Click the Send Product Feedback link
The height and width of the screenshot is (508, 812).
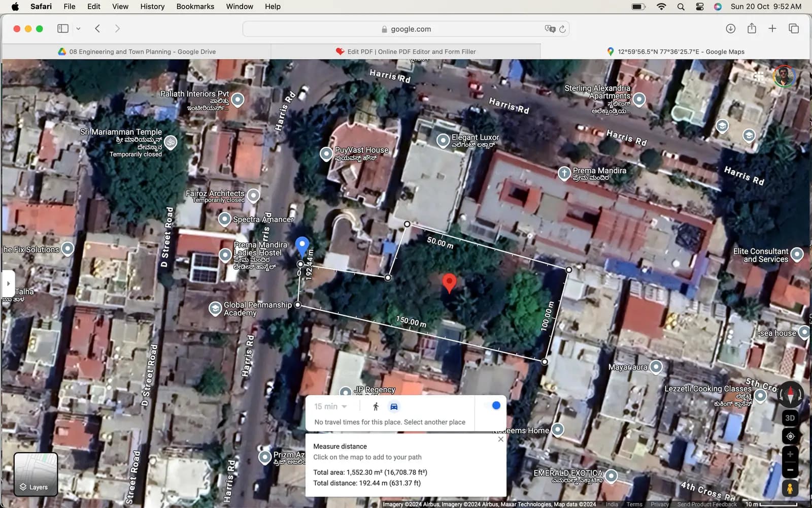[x=707, y=504]
